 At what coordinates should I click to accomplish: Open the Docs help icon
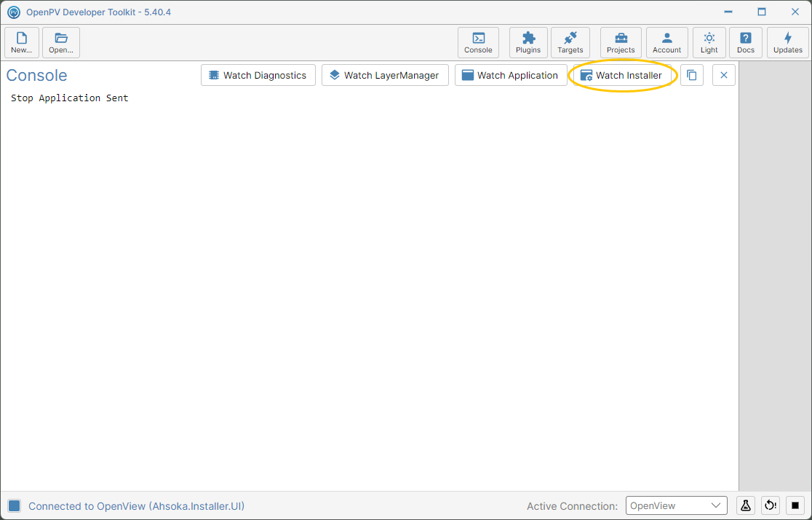746,42
